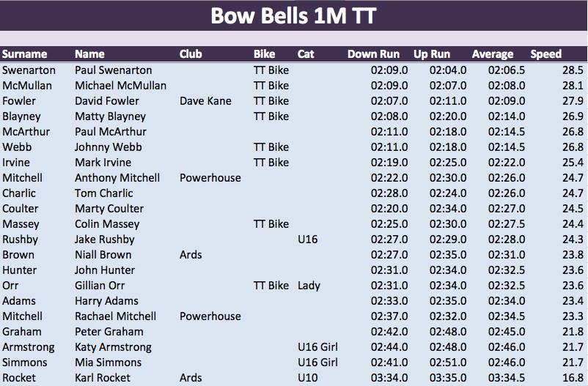Click Gillian Orr's Lady category cell

(x=309, y=286)
